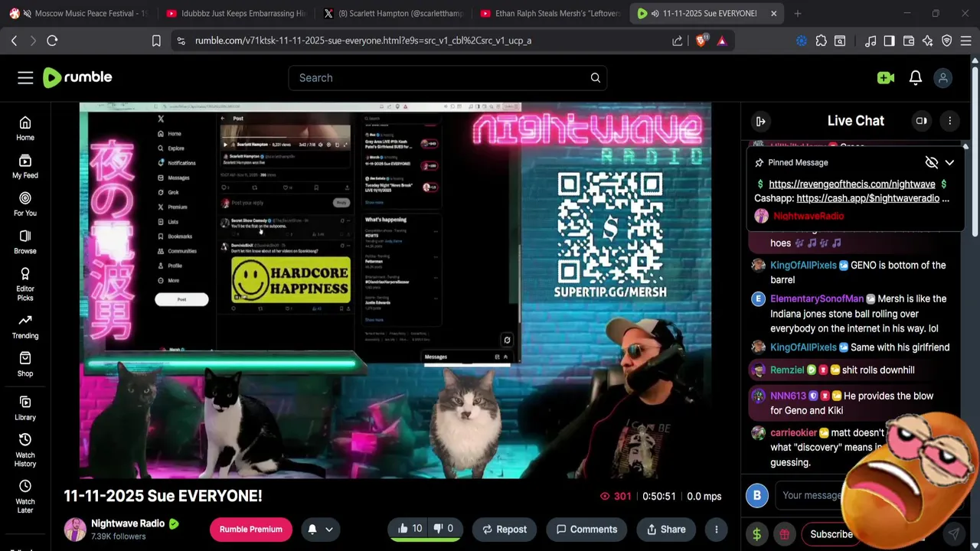Toggle the browser sidebar panel
Viewport: 980px width, 551px height.
(x=889, y=41)
